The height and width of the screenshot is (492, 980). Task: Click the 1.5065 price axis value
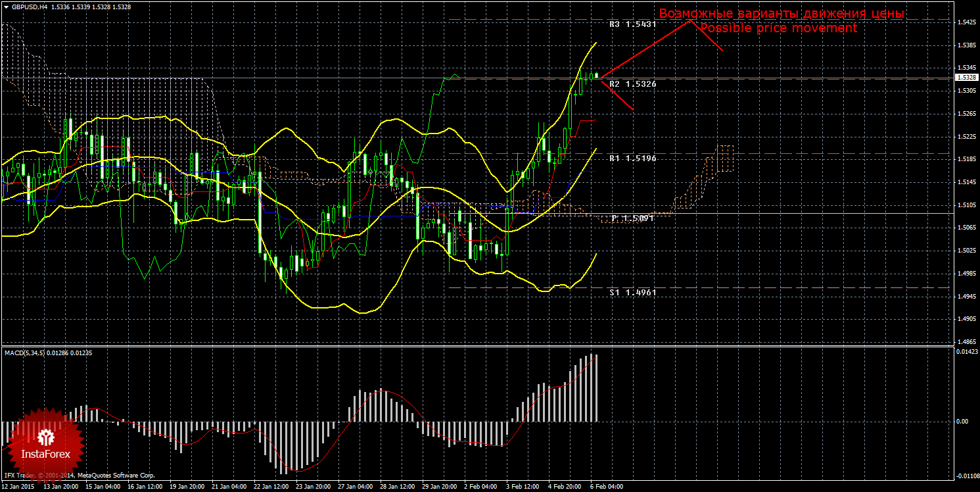pos(967,228)
